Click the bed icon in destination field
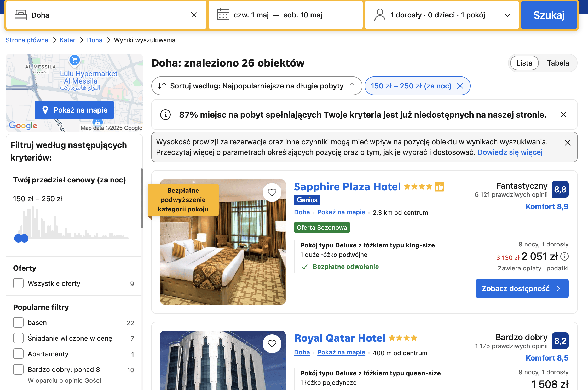 21,15
